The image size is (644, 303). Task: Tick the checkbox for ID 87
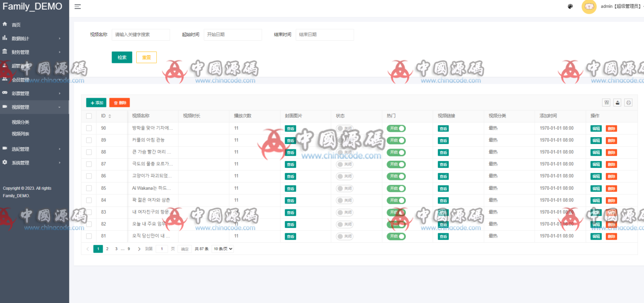pos(89,164)
